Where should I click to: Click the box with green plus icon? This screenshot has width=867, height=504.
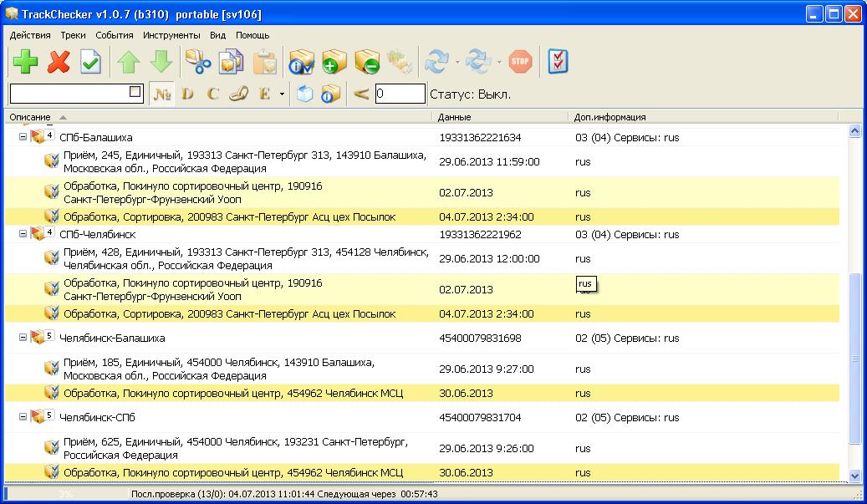pos(334,62)
